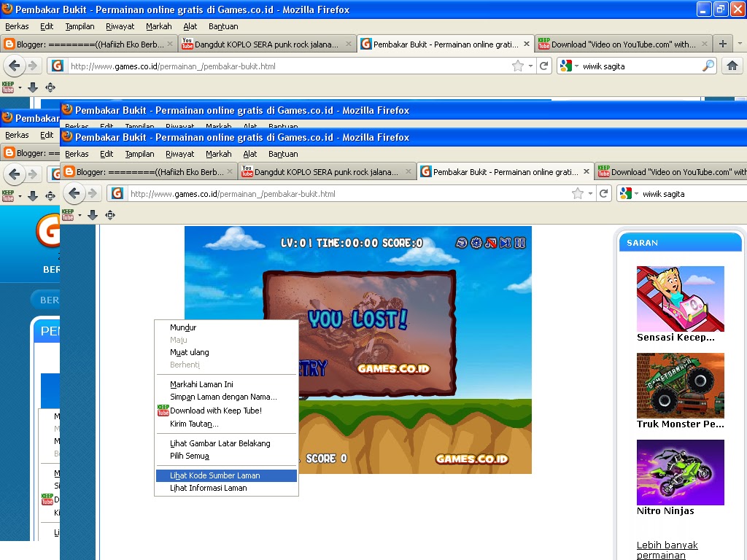747x560 pixels.
Task: Open the search engine dropdown in top window
Action: (x=576, y=66)
